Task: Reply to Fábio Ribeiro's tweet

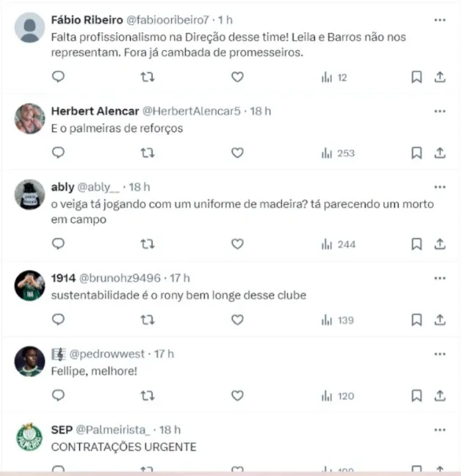Action: [x=59, y=76]
